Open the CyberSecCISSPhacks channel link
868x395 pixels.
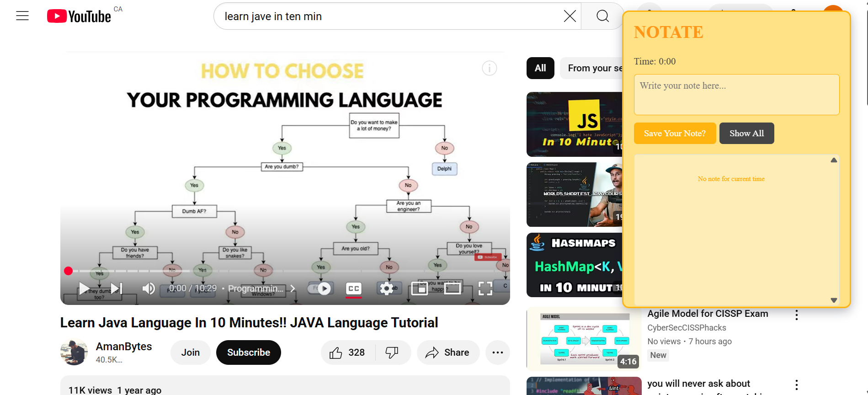coord(687,328)
